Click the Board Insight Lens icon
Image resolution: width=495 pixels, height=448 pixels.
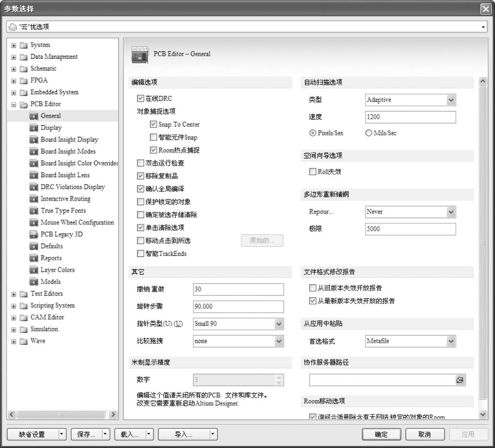[x=34, y=175]
